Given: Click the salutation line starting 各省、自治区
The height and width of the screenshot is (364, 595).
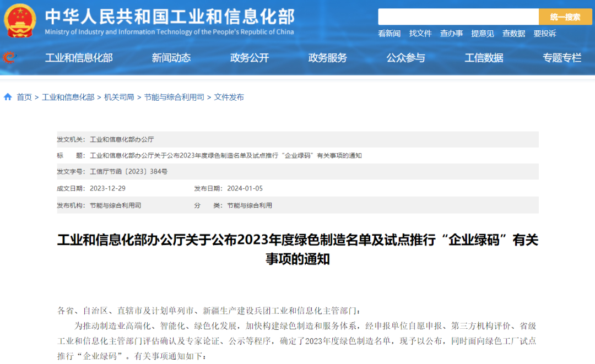Looking at the screenshot, I should 209,311.
